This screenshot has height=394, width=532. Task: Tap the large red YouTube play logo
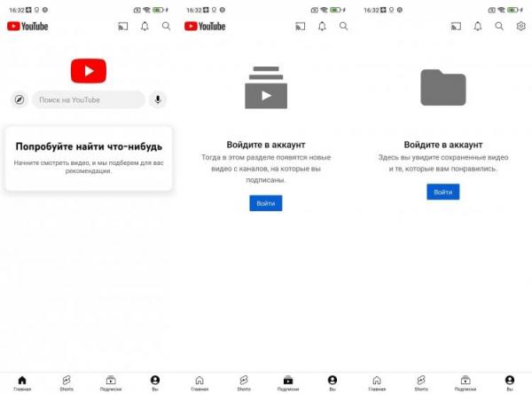coord(89,71)
